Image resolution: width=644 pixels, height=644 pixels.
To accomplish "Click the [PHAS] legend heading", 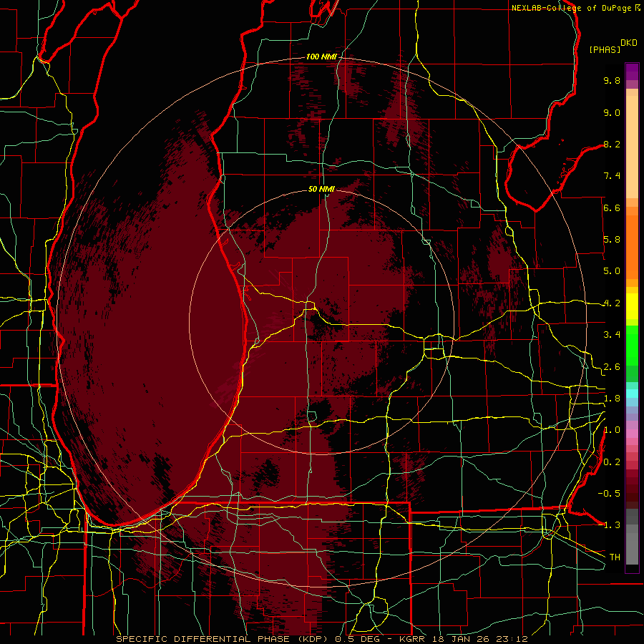I will coord(605,50).
